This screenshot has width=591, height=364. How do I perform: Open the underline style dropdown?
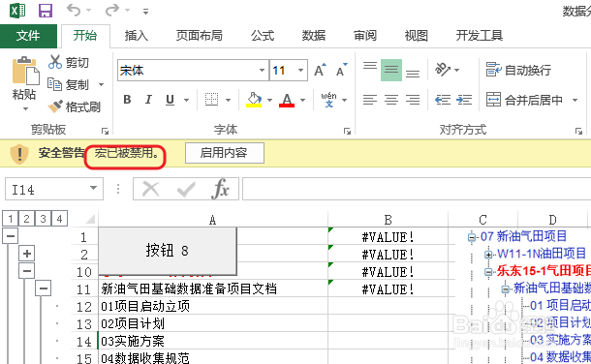[x=186, y=100]
